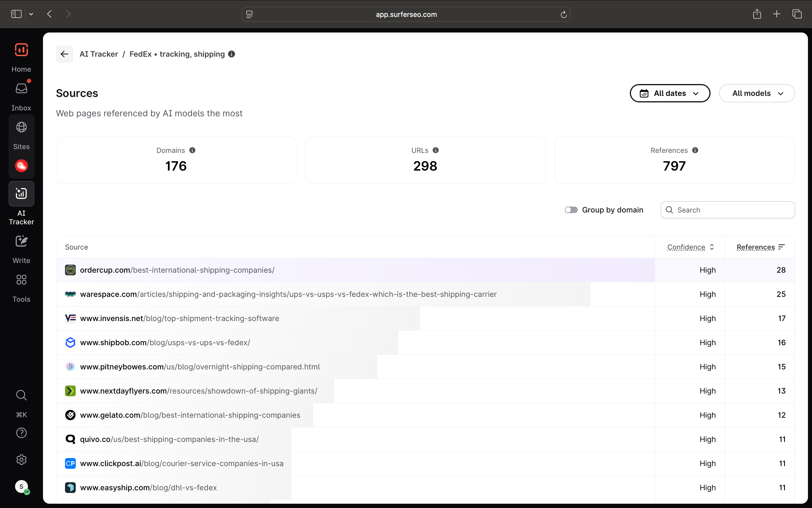812x508 pixels.
Task: Click the Sites globe icon
Action: pos(21,128)
